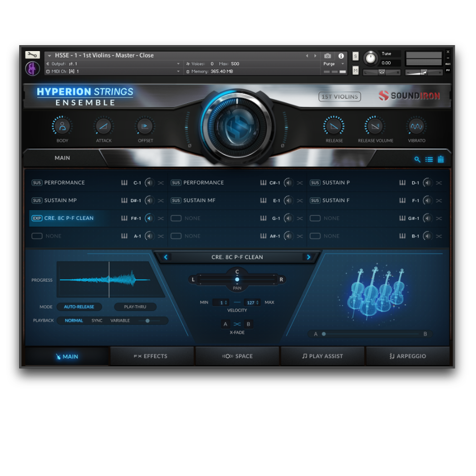Select the MAIN header tab
Screen dimensions: 476x476
62,158
